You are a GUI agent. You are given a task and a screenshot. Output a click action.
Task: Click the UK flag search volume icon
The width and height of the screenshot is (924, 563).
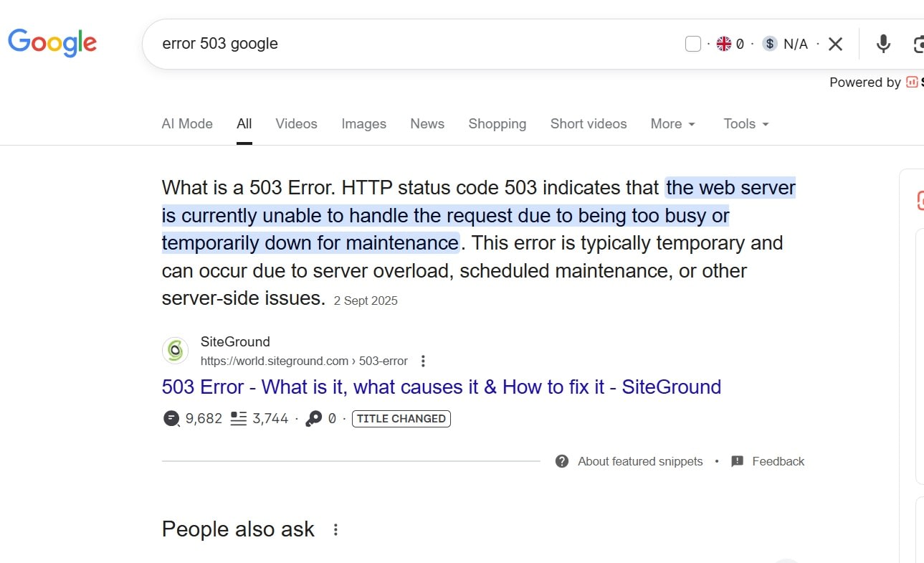coord(724,44)
